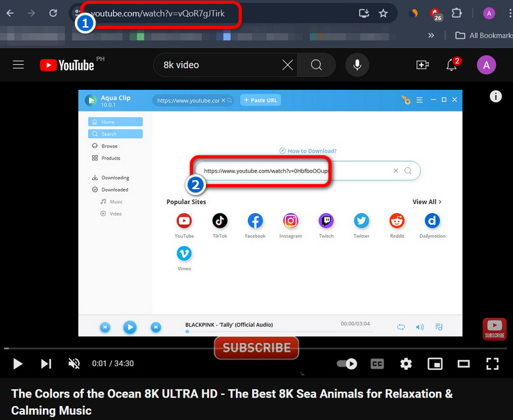The image size is (513, 420).
Task: Click Aqua Clip player volume icon
Action: [x=420, y=327]
